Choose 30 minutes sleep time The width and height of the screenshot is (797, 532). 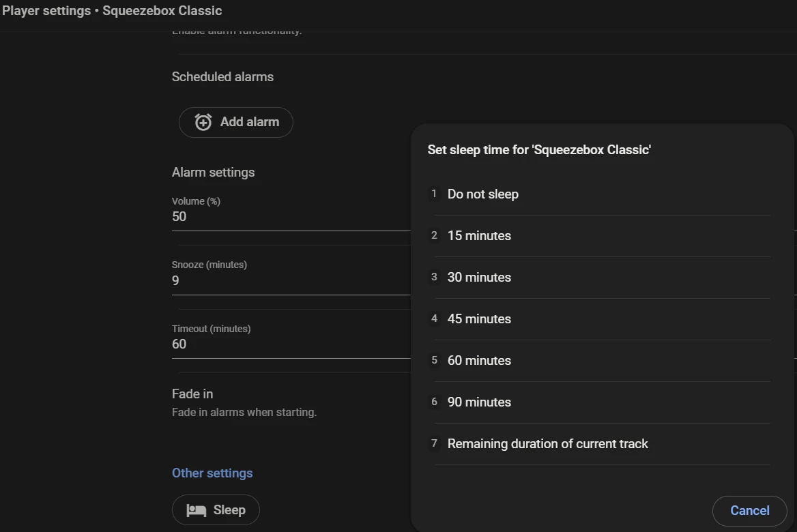479,278
